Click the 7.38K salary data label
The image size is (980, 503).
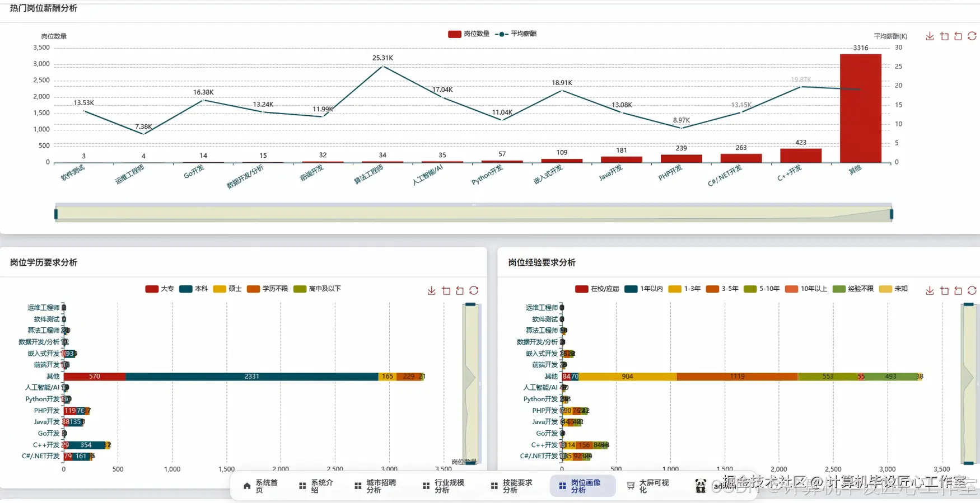pyautogui.click(x=143, y=126)
